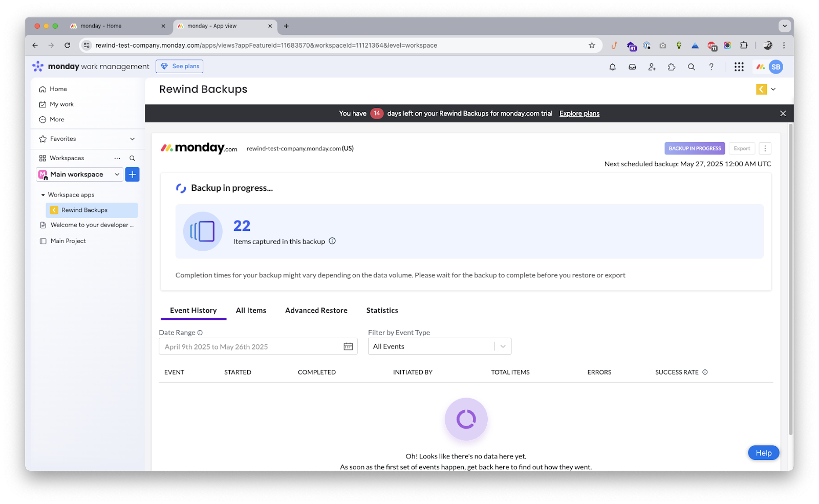Open the Help button
The width and height of the screenshot is (819, 504).
[763, 453]
